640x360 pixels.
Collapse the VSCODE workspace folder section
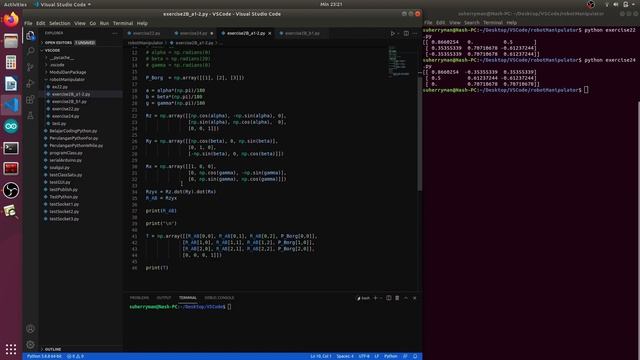52,50
